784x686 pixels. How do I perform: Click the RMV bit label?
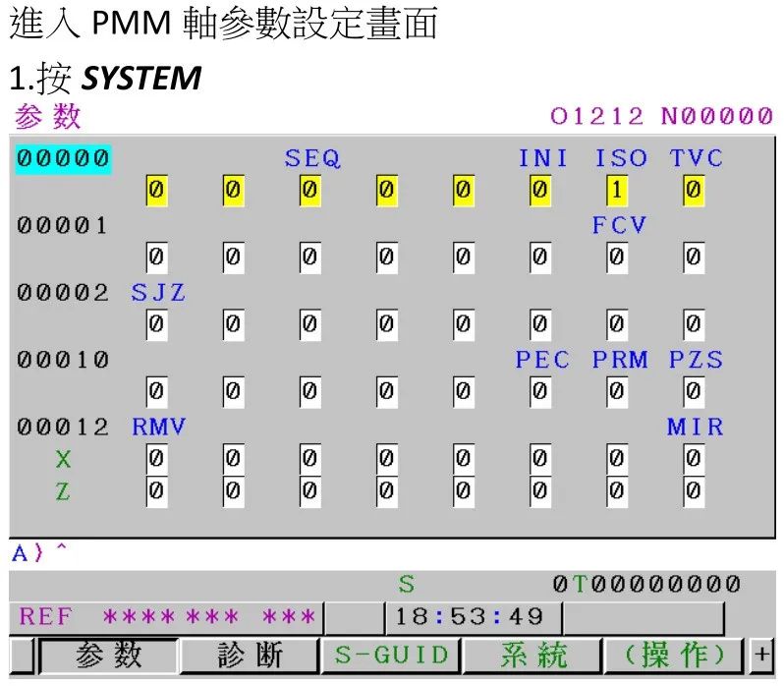tap(158, 427)
